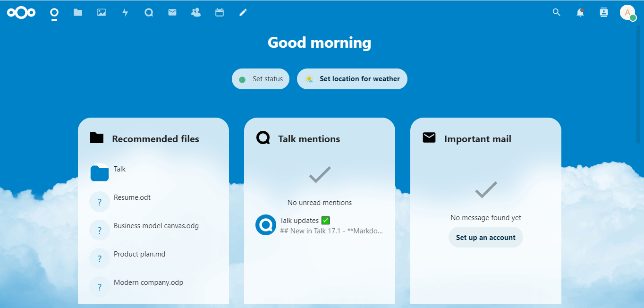
Task: Click Set location for weather
Action: [x=352, y=79]
